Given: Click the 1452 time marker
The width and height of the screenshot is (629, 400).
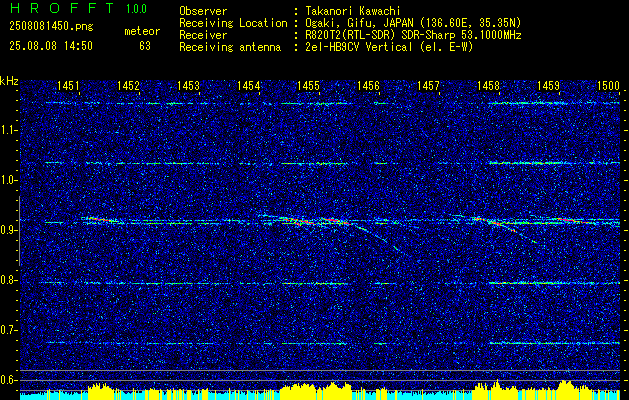Looking at the screenshot, I should pyautogui.click(x=128, y=85).
